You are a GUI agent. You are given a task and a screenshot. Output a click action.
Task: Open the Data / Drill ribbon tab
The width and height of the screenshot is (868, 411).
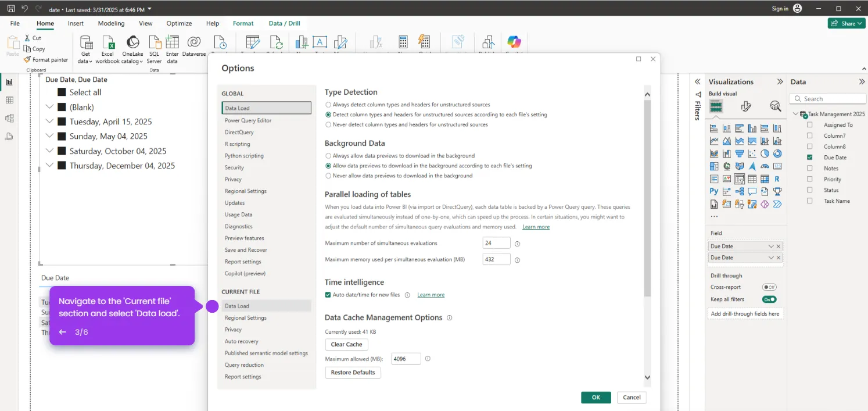(284, 23)
